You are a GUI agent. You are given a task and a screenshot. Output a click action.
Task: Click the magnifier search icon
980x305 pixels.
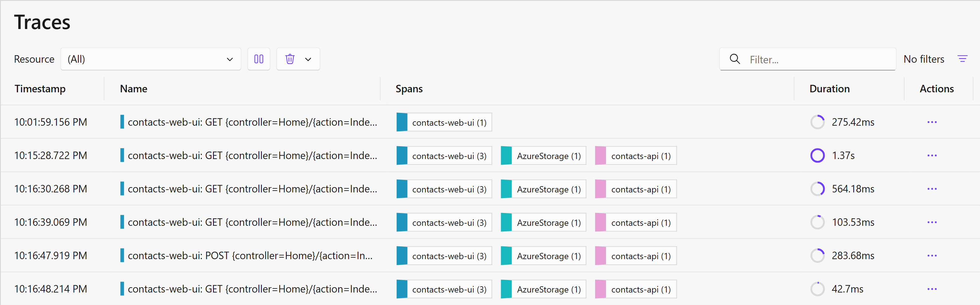(735, 59)
